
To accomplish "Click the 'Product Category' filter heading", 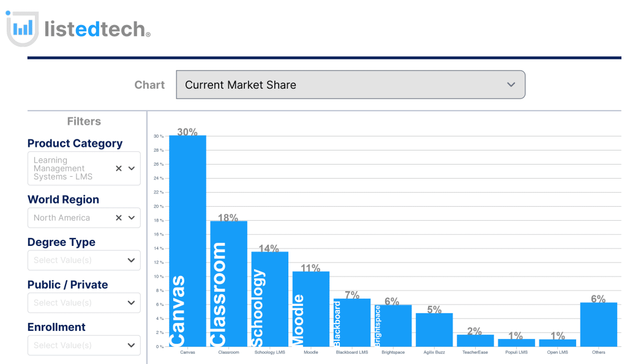I will pyautogui.click(x=75, y=143).
